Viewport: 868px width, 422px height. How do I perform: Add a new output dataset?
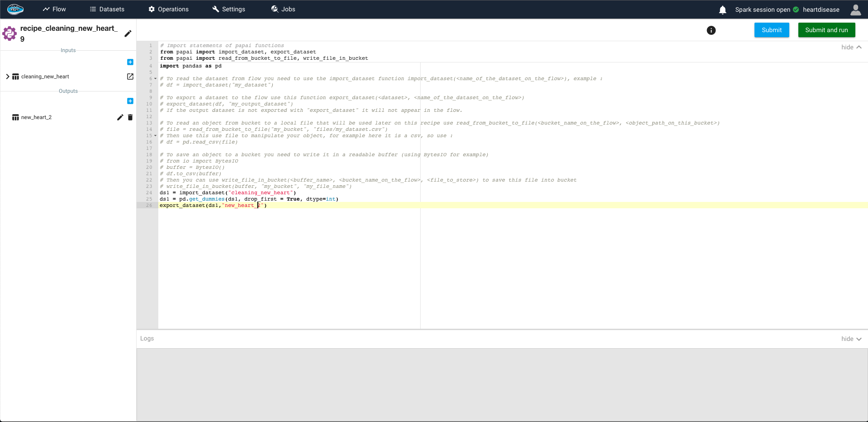tap(130, 101)
